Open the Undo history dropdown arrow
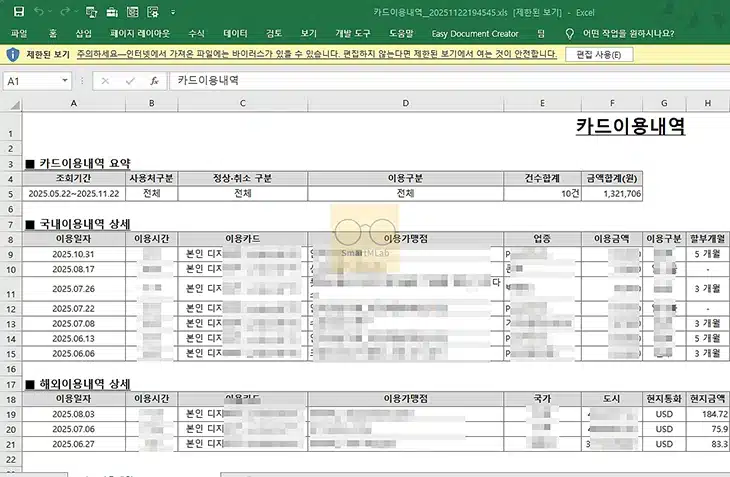The width and height of the screenshot is (730, 477). [x=50, y=12]
